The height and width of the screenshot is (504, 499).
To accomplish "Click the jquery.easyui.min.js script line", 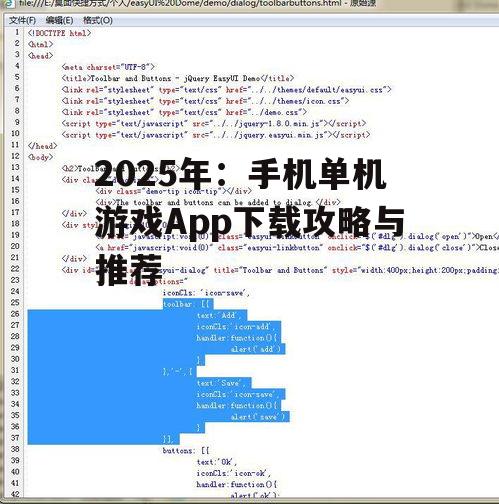I will point(216,135).
